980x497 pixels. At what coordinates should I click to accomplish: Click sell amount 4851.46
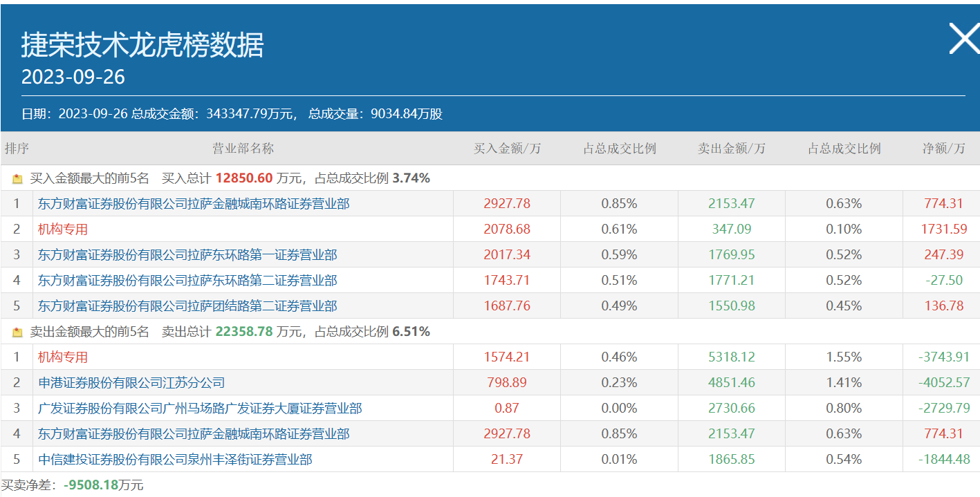coord(732,383)
